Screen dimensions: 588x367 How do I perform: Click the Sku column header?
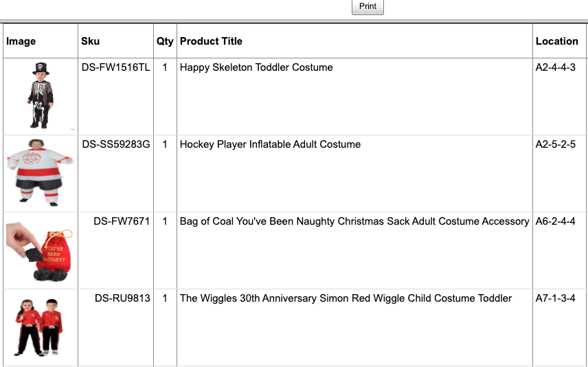coord(91,41)
